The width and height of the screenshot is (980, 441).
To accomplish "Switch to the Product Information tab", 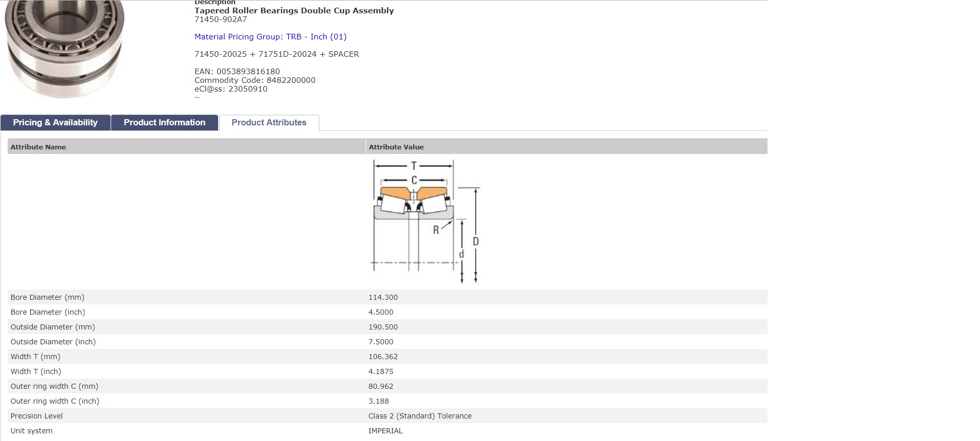I will pyautogui.click(x=164, y=123).
